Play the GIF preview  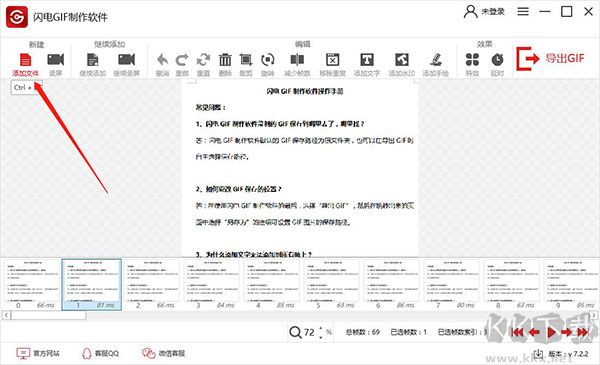pyautogui.click(x=551, y=332)
